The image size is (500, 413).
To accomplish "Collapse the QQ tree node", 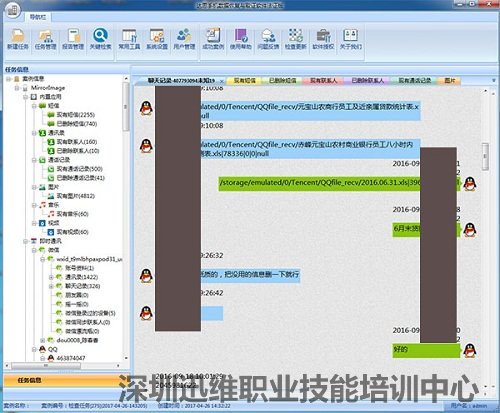I will click(x=34, y=349).
